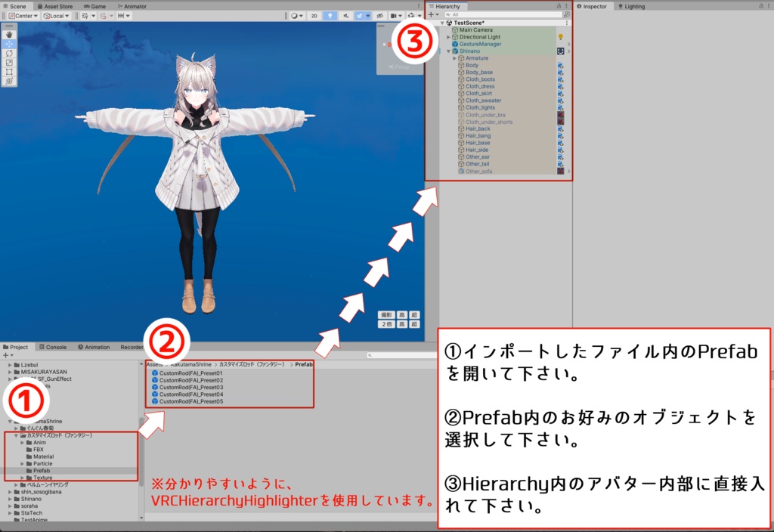Lock the Hierarchy panel
The image size is (774, 532).
pos(559,6)
